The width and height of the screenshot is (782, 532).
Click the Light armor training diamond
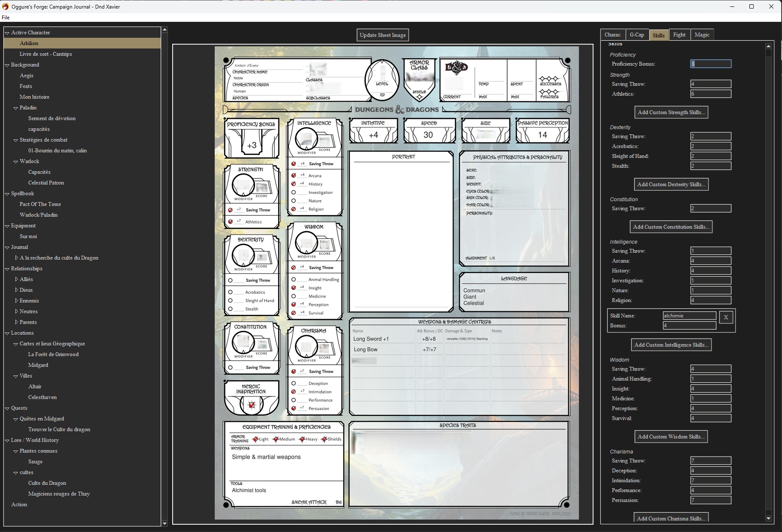[256, 439]
